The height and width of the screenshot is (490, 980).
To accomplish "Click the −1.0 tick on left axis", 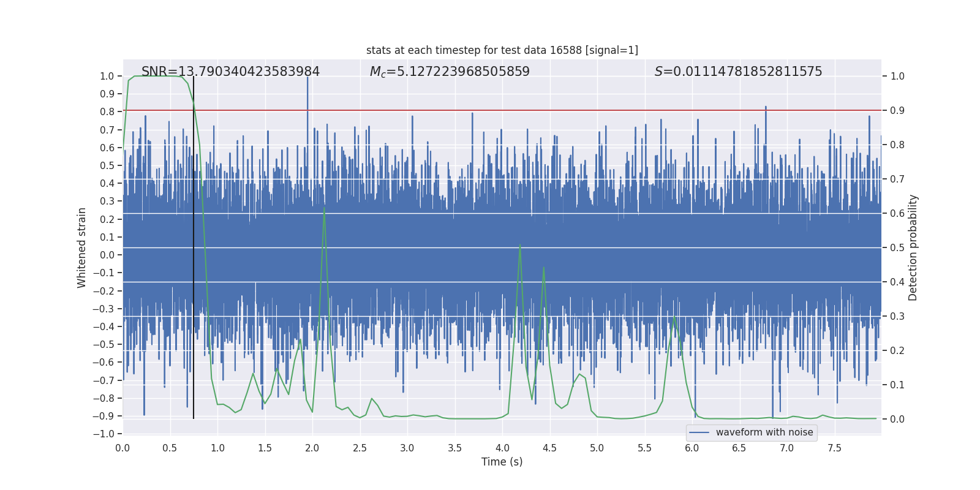I will pos(107,434).
